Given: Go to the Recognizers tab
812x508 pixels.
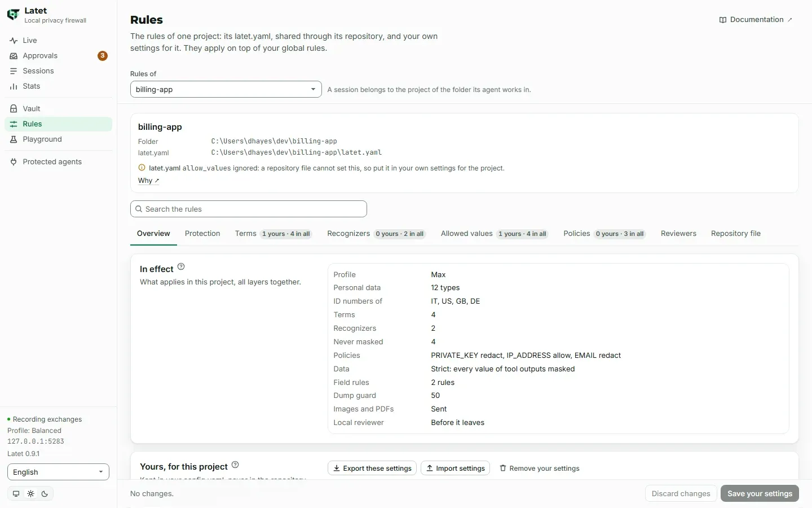Looking at the screenshot, I should click(376, 234).
